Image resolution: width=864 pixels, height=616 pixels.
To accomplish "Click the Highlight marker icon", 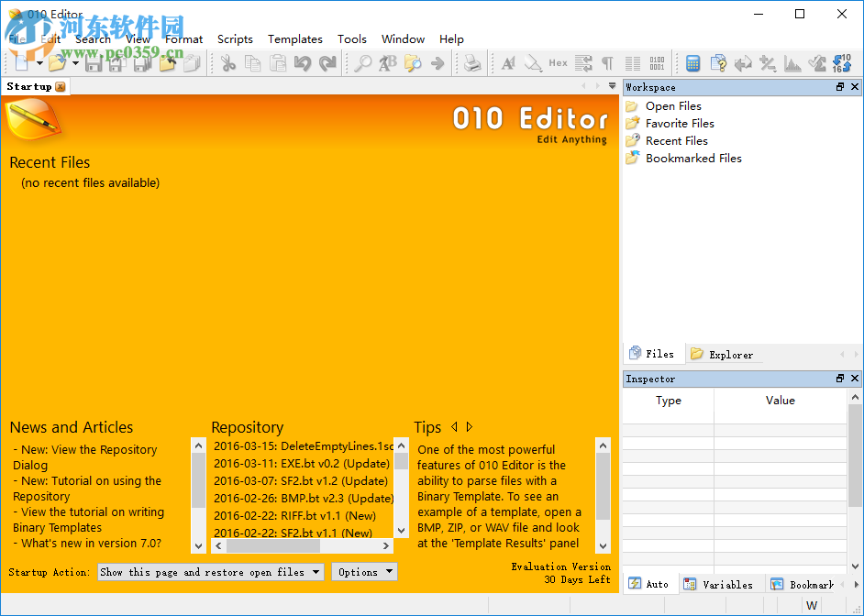I will click(x=533, y=63).
